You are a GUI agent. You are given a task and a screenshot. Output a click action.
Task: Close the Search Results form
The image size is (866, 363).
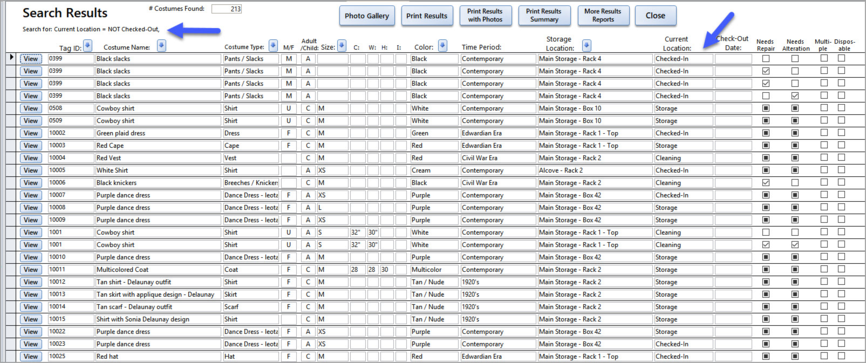coord(655,16)
